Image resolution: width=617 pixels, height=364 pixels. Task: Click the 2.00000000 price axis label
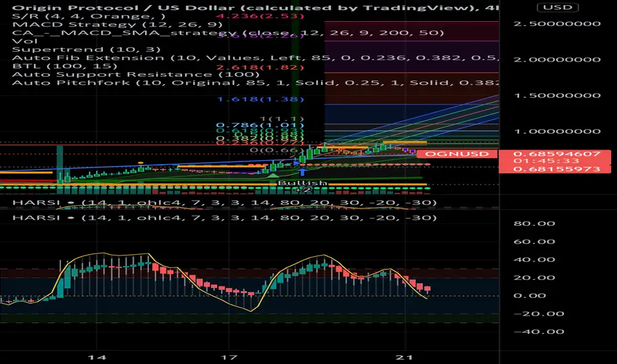pos(557,60)
